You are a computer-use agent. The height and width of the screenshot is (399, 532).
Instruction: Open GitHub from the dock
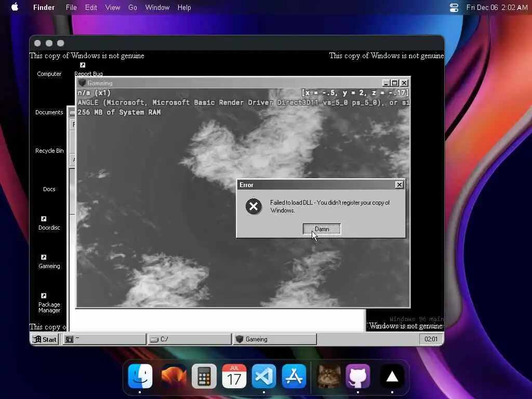coord(358,376)
